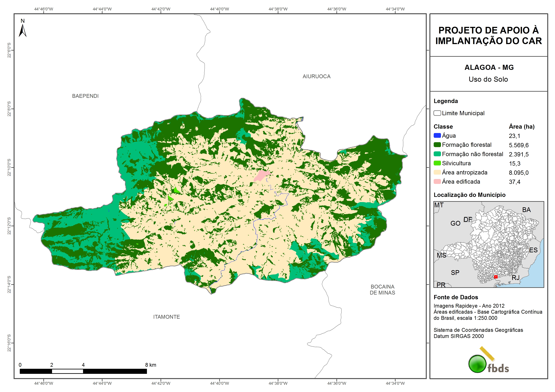Screen dimensions: 555x392
Task: Click the Silvicultura bright green swatch
Action: (x=437, y=163)
